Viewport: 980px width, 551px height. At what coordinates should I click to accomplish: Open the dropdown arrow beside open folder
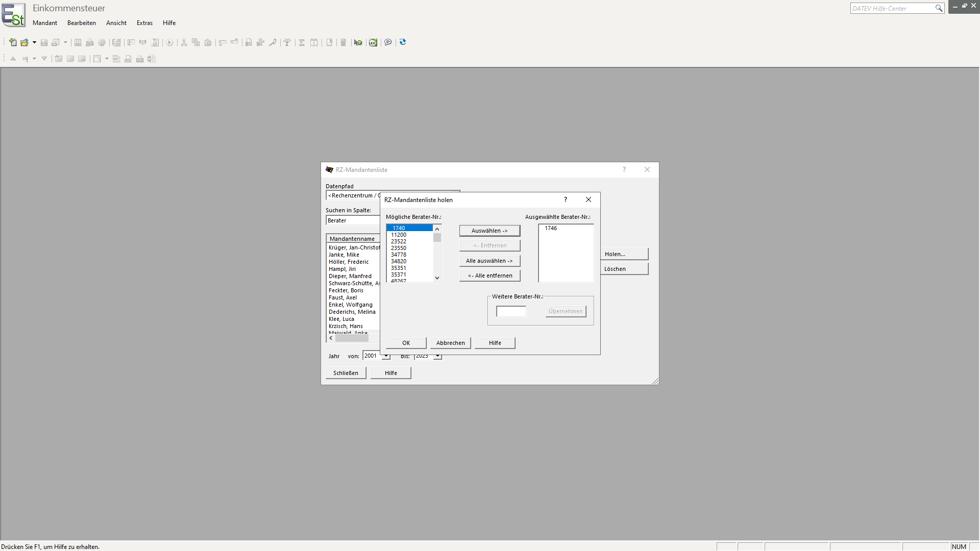pyautogui.click(x=34, y=42)
